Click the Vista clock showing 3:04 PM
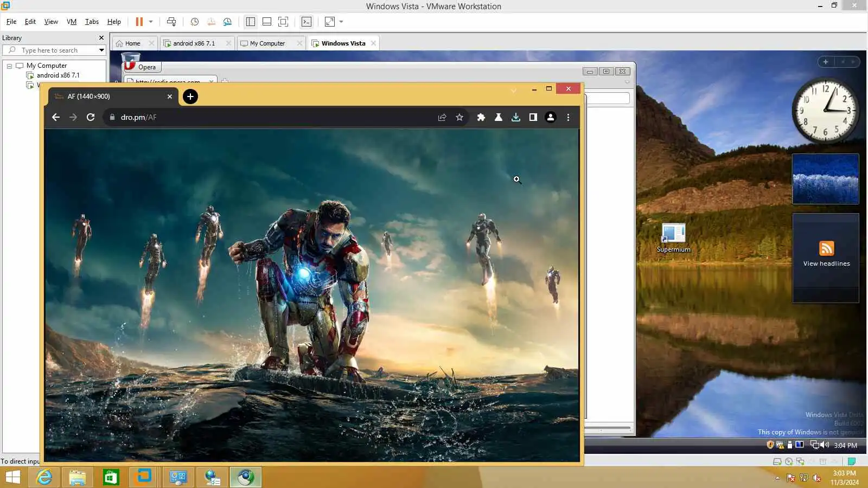 click(x=845, y=445)
